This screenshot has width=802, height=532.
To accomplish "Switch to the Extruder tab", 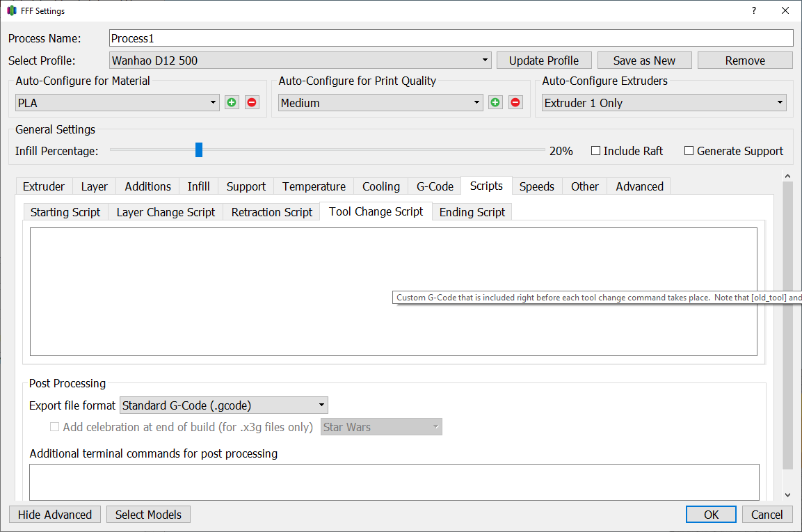I will pos(44,186).
